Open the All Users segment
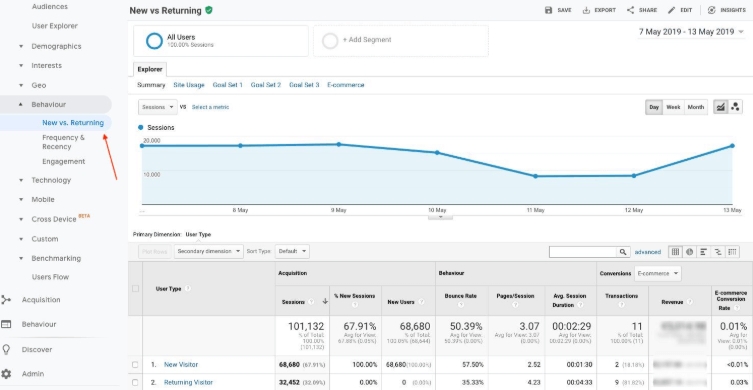 pos(221,41)
